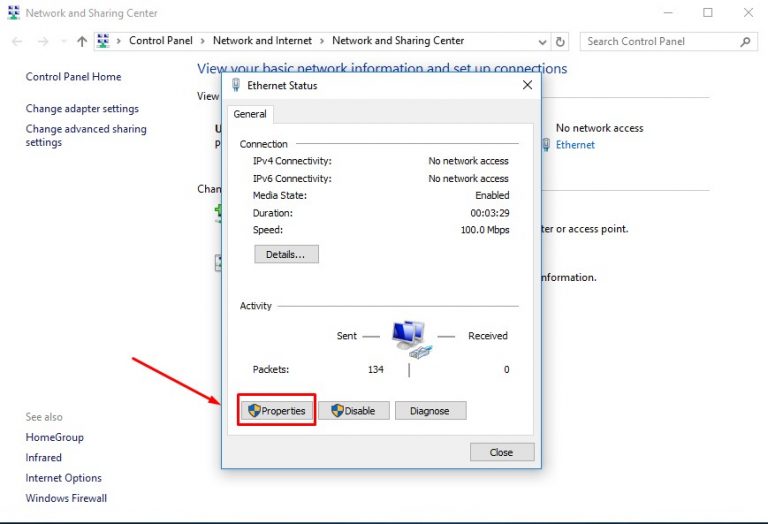Screen dimensions: 768x524
Task: Click the Properties button shield icon
Action: 254,410
